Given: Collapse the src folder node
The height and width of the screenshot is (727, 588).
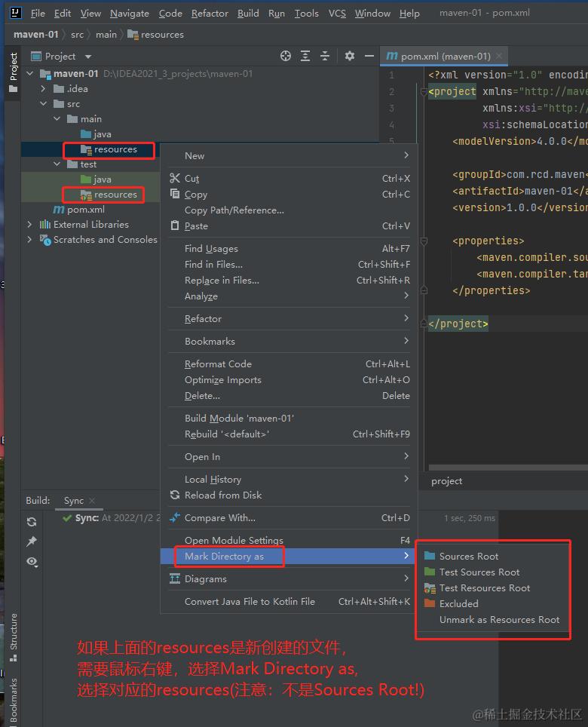Looking at the screenshot, I should click(x=43, y=104).
